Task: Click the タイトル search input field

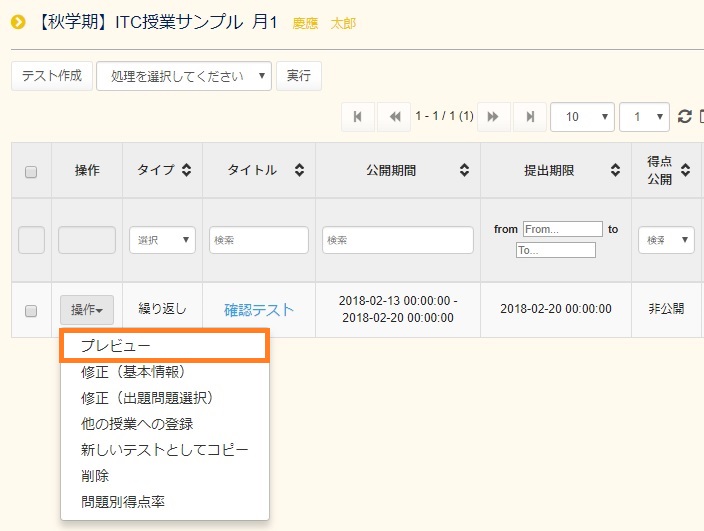Action: point(259,240)
